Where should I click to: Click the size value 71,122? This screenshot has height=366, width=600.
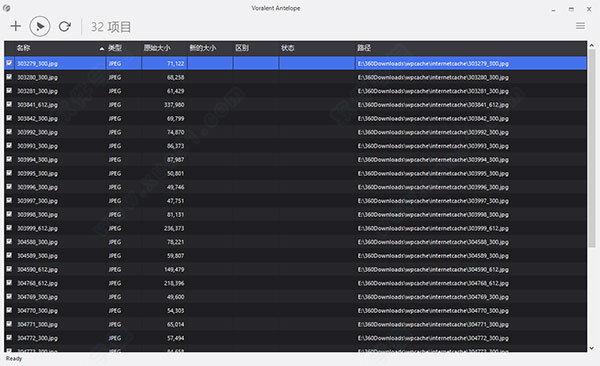click(176, 63)
